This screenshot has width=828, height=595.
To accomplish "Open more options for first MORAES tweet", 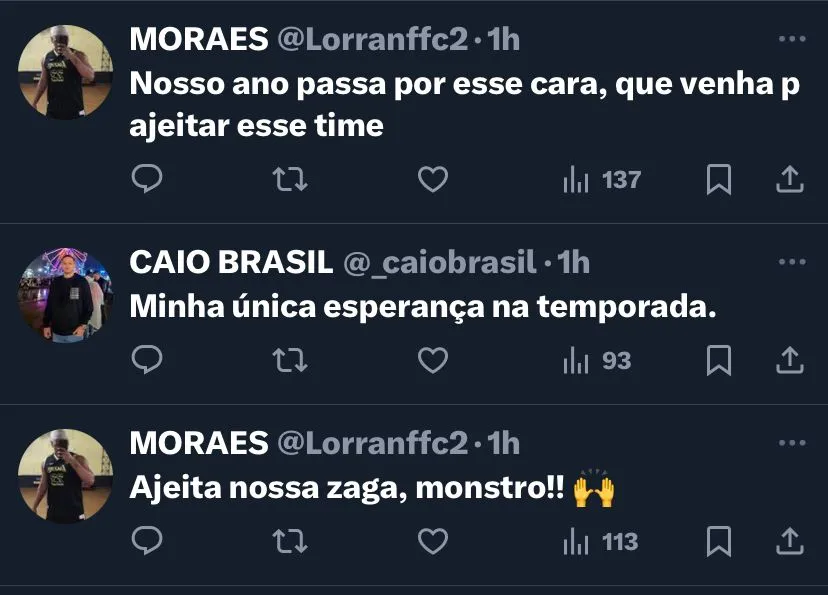I will [791, 40].
